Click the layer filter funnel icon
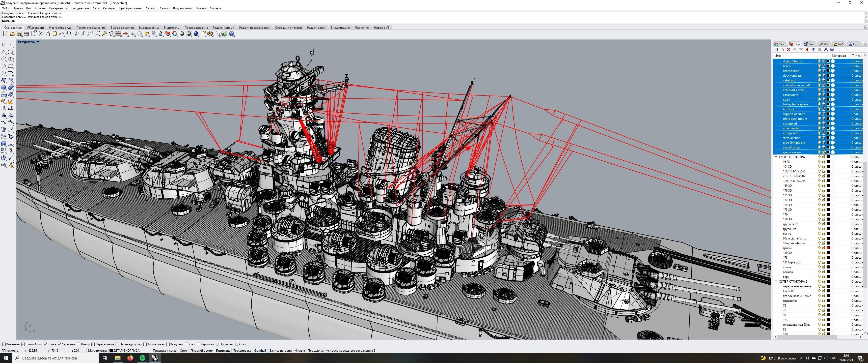 813,49
